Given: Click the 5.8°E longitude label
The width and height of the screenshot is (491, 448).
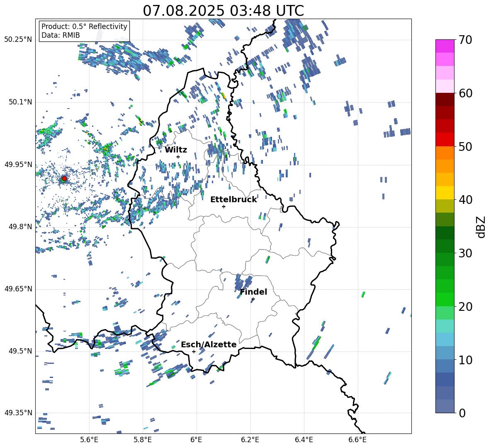Looking at the screenshot, I should tap(143, 440).
